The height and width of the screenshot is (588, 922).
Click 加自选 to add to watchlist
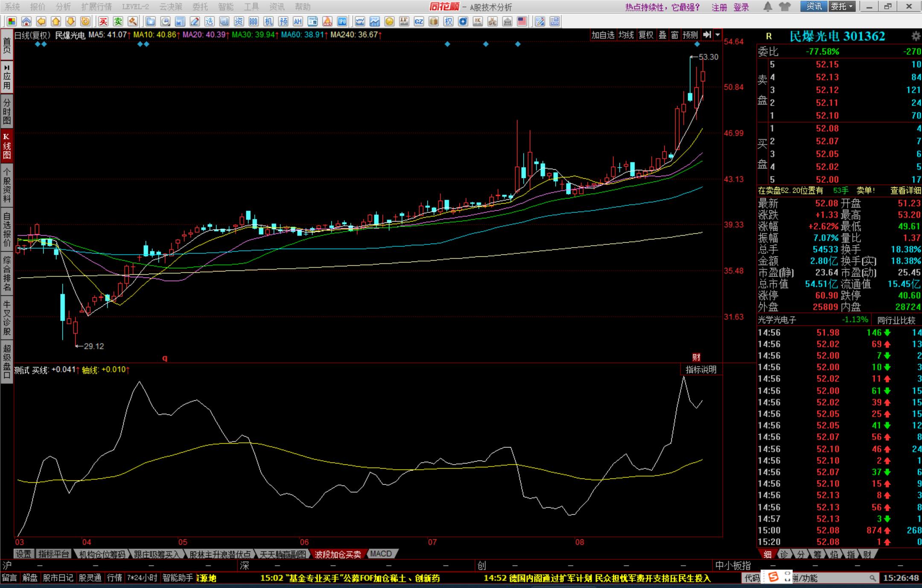603,35
